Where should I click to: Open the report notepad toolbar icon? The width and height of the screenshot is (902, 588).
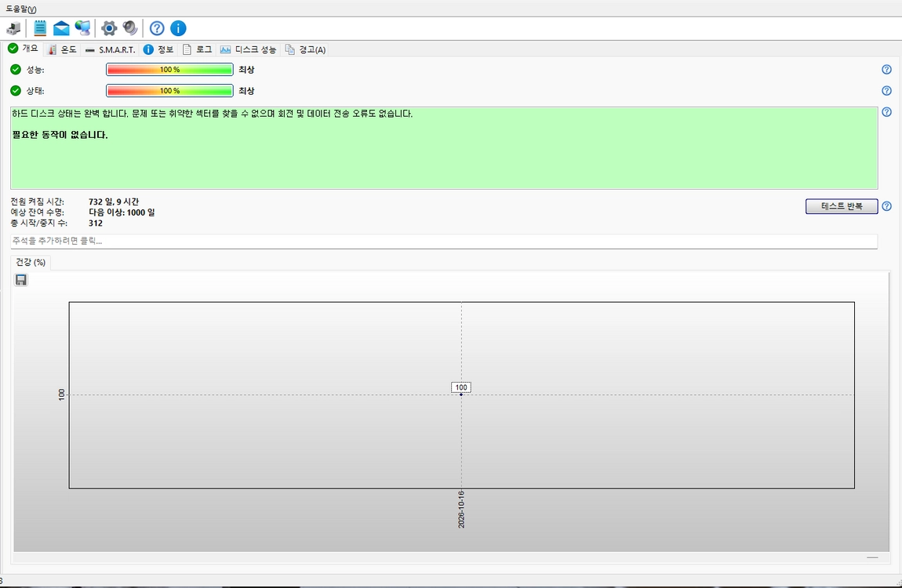click(x=40, y=28)
